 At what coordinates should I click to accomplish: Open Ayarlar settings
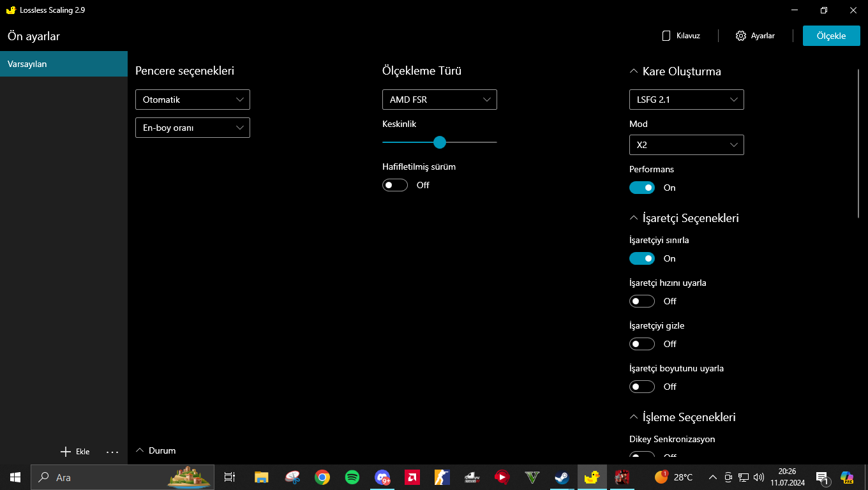756,36
